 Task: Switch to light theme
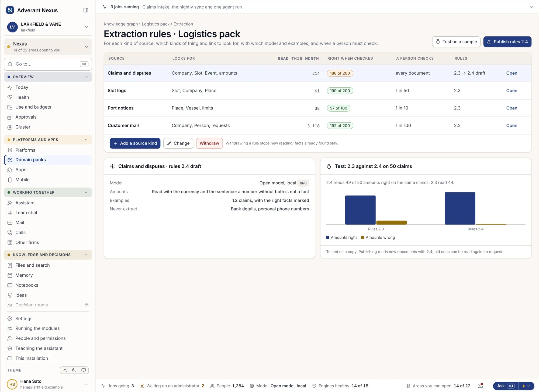65,370
